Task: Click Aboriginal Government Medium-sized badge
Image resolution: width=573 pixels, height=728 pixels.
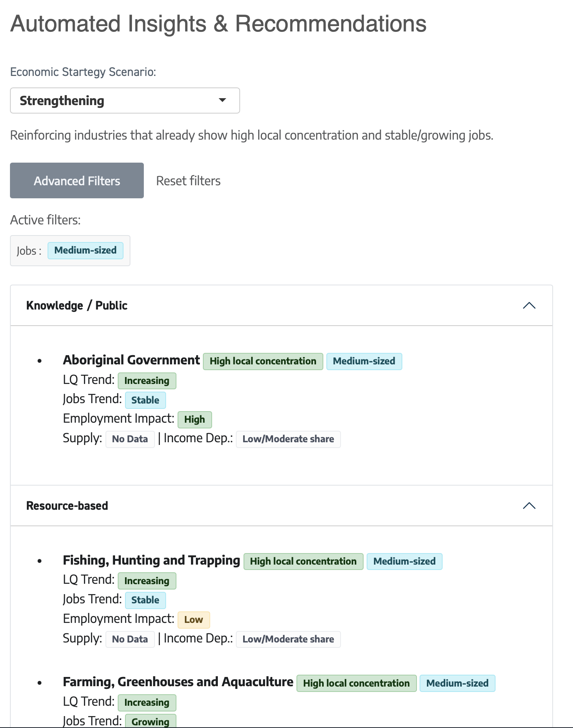Action: tap(364, 361)
